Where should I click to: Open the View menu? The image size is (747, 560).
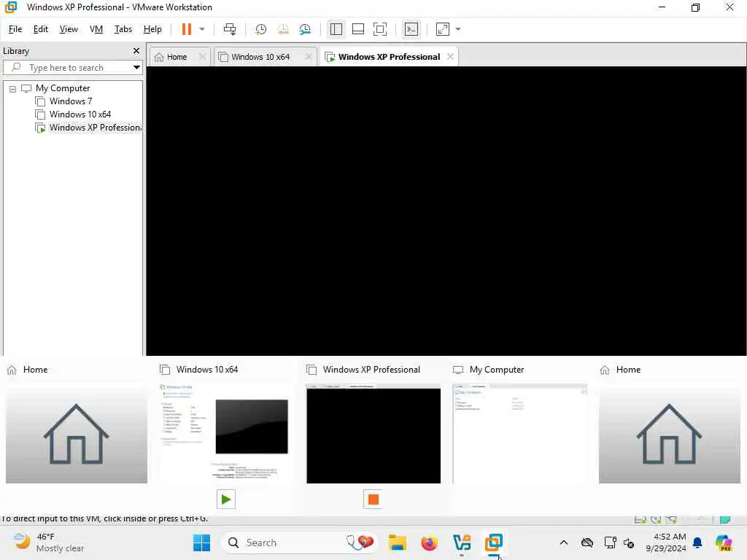click(69, 29)
